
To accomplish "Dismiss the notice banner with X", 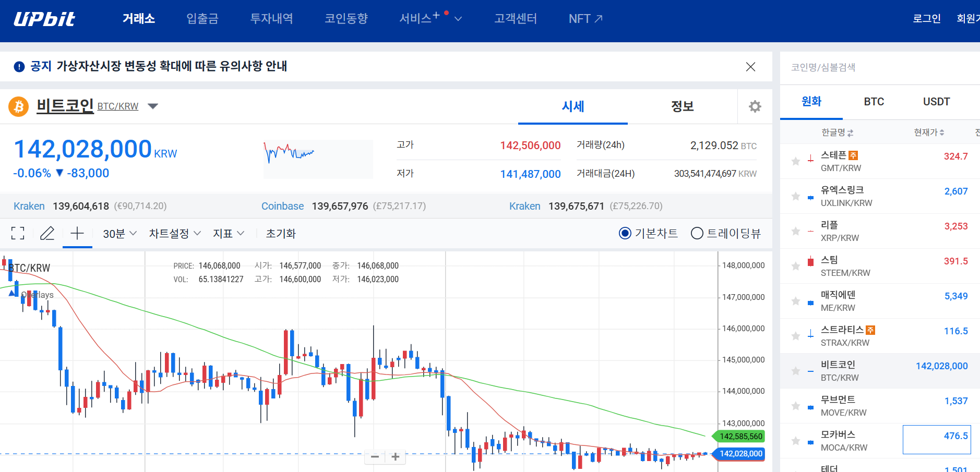I will 750,67.
